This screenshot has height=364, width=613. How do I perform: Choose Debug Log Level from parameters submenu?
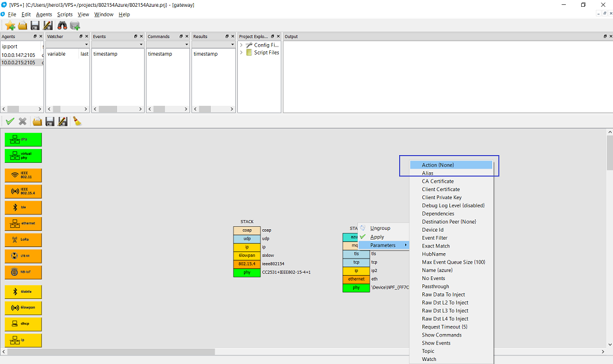click(453, 205)
